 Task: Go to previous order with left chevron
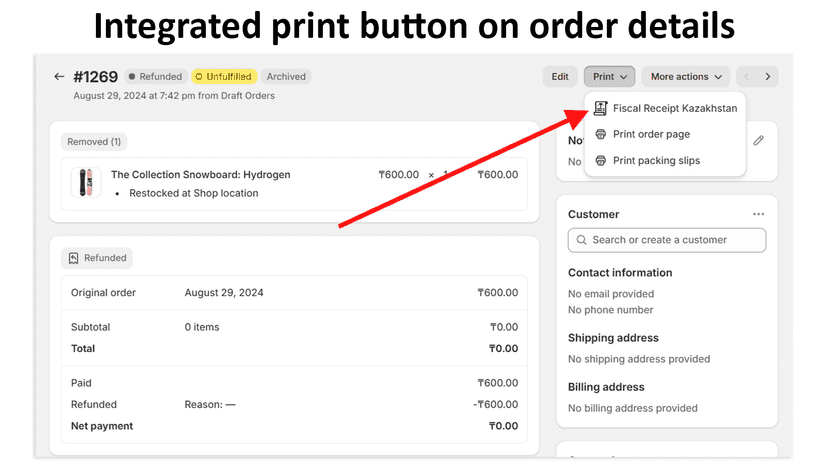point(746,77)
